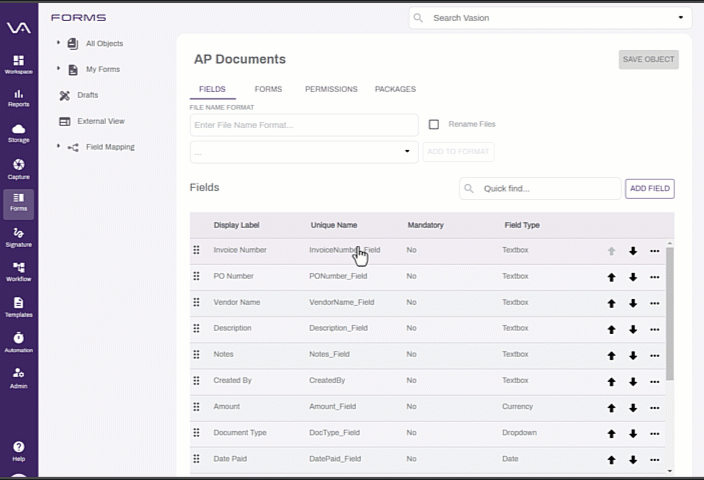This screenshot has height=480, width=704.
Task: Click the Help icon in sidebar
Action: (x=18, y=451)
